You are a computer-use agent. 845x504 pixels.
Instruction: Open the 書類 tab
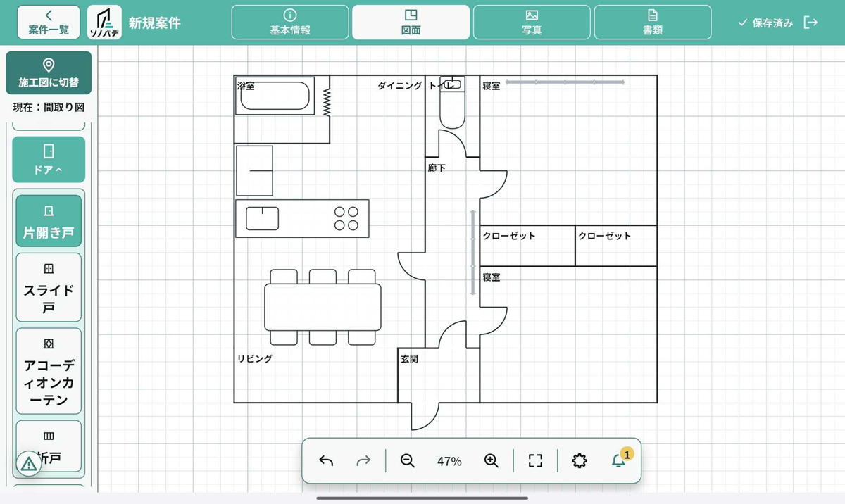[653, 22]
